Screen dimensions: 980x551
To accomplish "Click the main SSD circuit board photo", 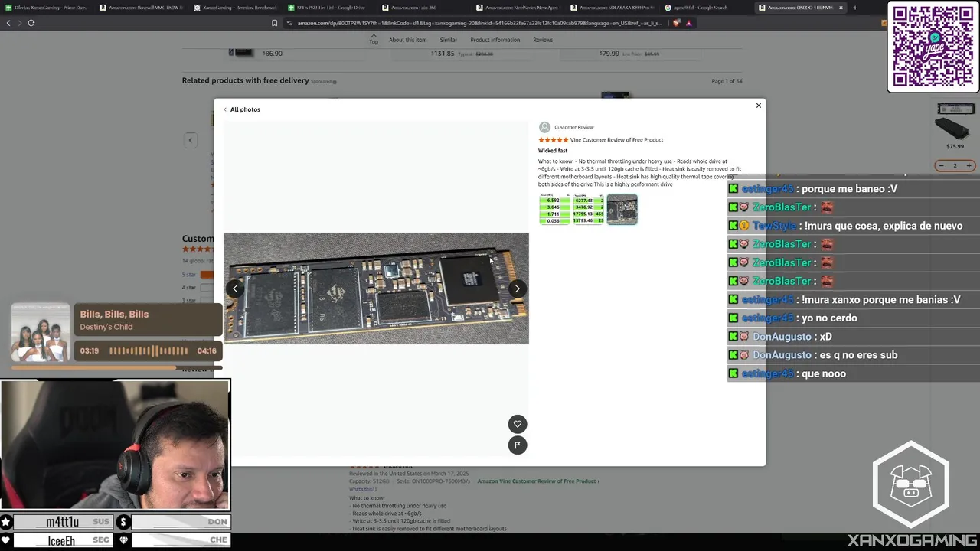I will (376, 289).
